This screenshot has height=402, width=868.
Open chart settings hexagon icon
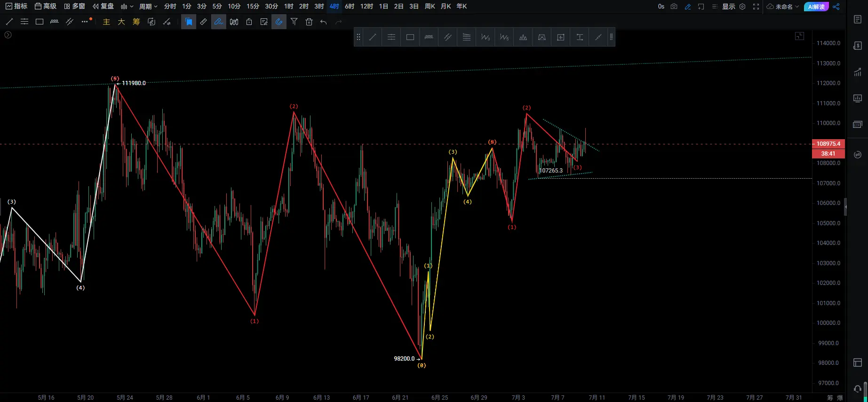pyautogui.click(x=742, y=7)
